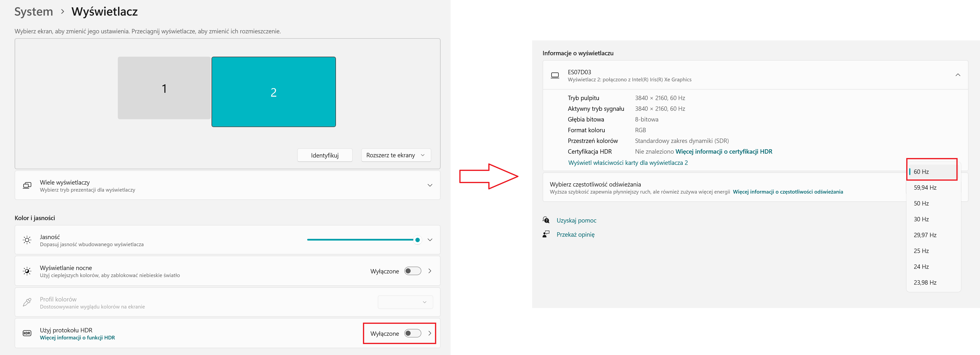Expand the Wiele wyświetlaczy section

(x=430, y=185)
